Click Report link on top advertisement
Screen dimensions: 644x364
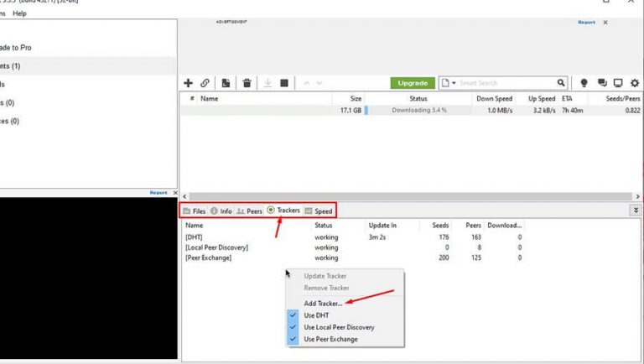click(586, 22)
